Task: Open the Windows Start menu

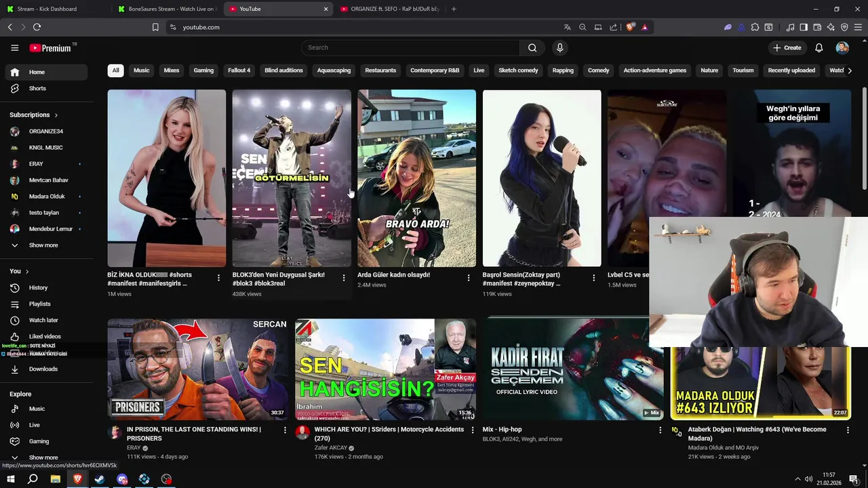Action: tap(10, 479)
